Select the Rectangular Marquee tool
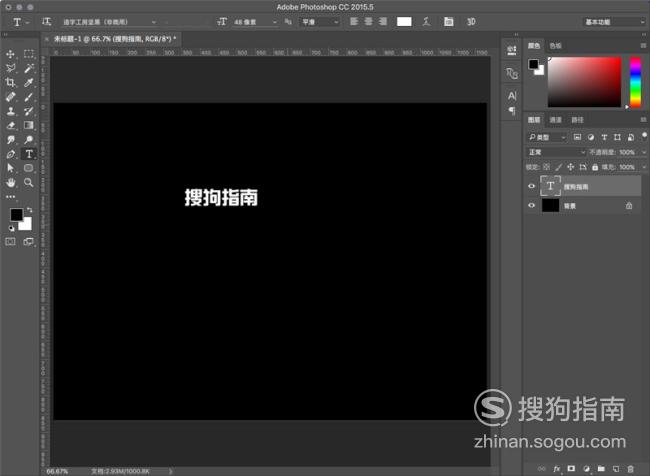Viewport: 650px width, 476px height. 29,54
